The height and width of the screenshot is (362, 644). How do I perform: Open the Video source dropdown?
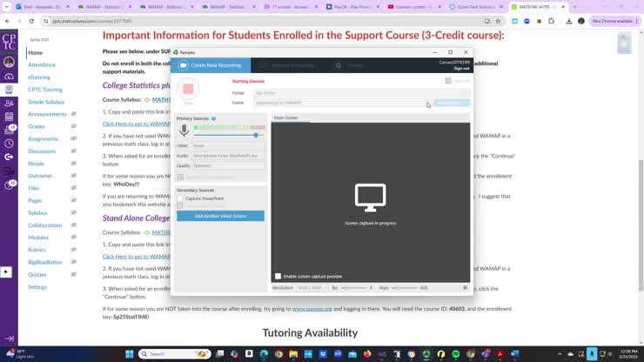point(228,145)
